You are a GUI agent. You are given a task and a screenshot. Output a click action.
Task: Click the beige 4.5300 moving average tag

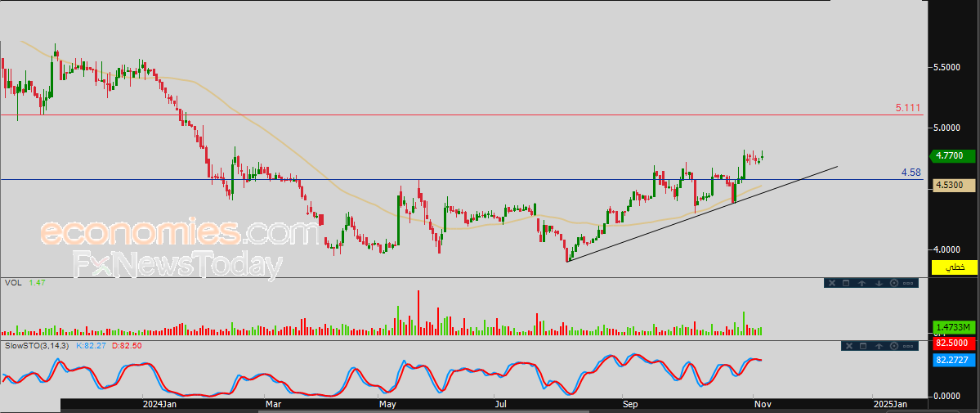pyautogui.click(x=954, y=185)
